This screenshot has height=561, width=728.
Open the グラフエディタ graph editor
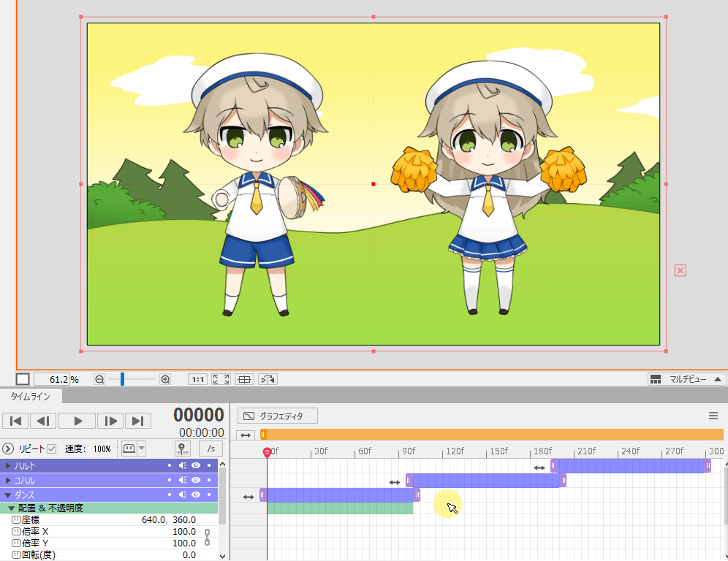click(x=278, y=416)
